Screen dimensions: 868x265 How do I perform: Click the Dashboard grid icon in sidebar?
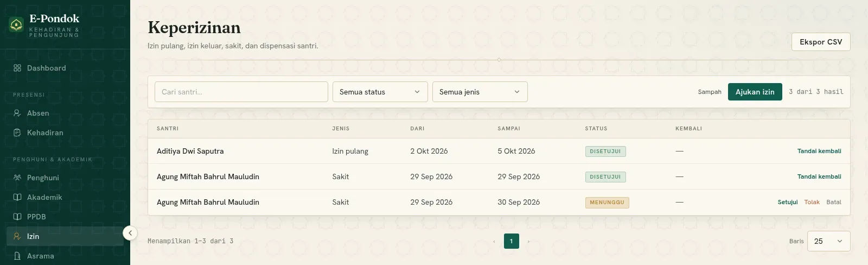pos(17,68)
